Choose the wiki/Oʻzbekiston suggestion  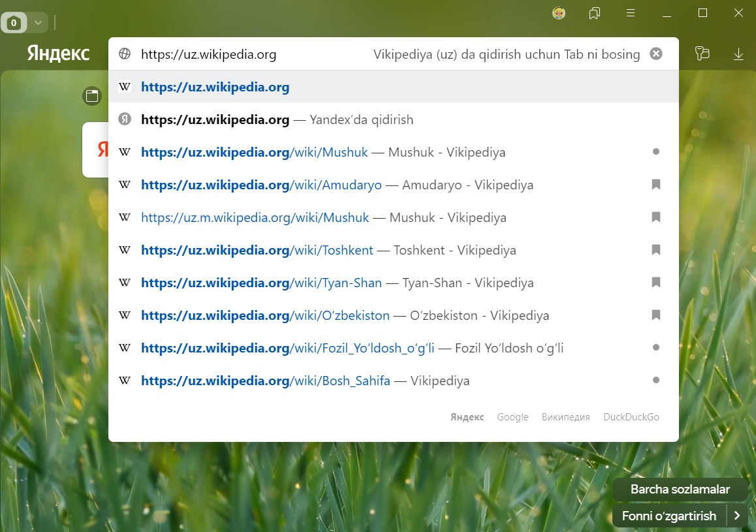pos(265,315)
